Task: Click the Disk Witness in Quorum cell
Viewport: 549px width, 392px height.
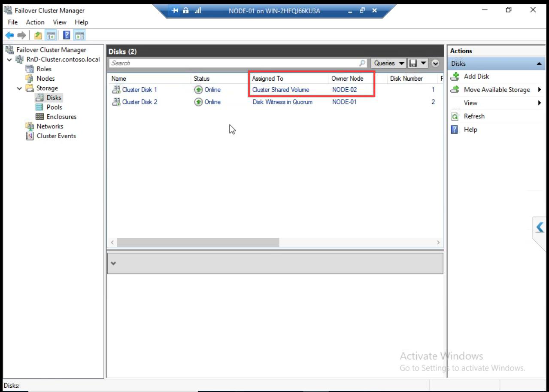Action: pyautogui.click(x=282, y=102)
